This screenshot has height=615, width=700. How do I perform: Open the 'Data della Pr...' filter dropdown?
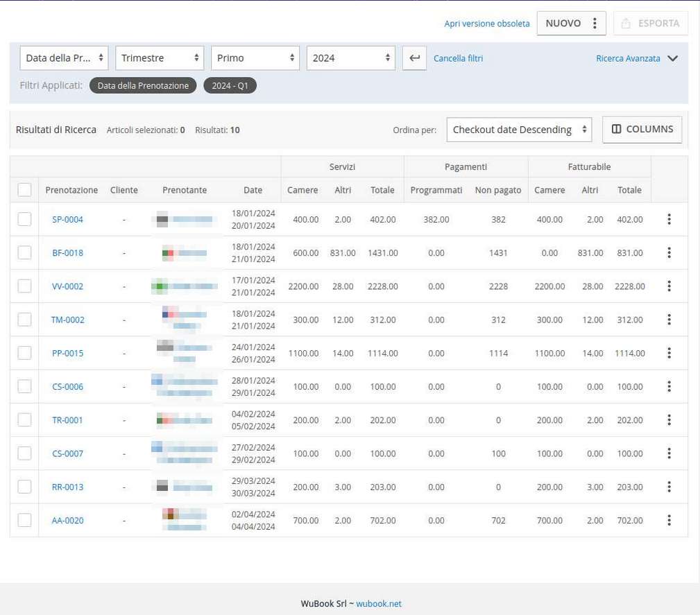[x=64, y=58]
